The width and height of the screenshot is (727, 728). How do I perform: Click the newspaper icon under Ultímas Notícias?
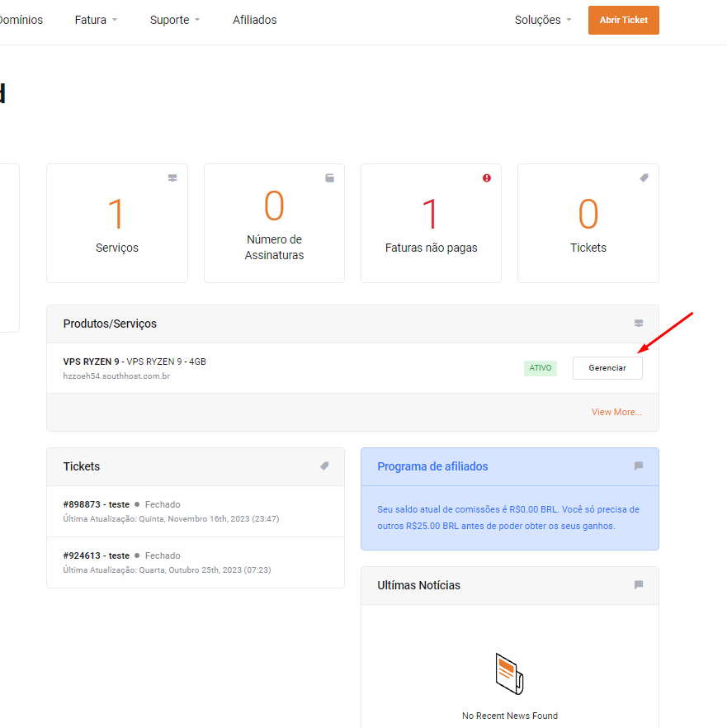pos(509,674)
